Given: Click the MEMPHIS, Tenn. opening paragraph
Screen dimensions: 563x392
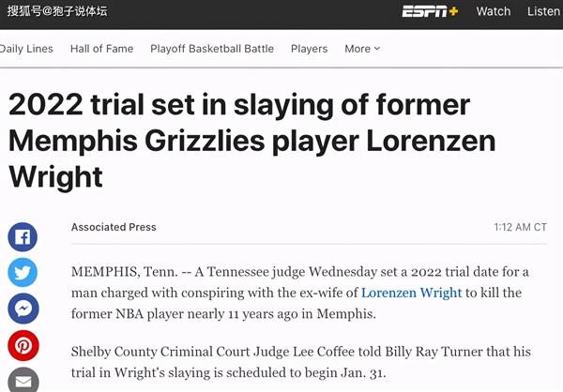Looking at the screenshot, I should click(300, 293).
